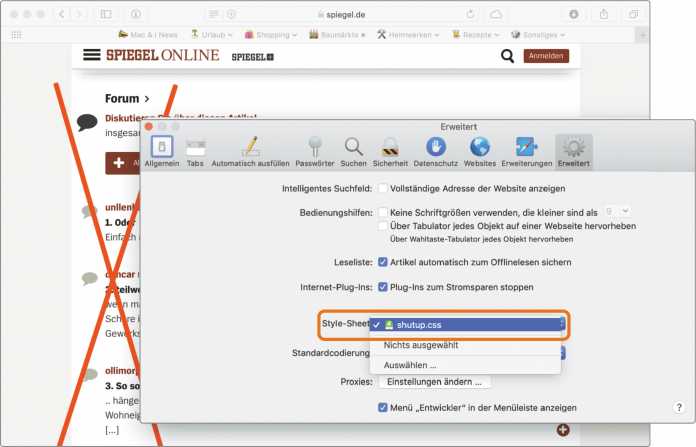Choose Nichts ausgewählt style sheet option

(x=465, y=345)
